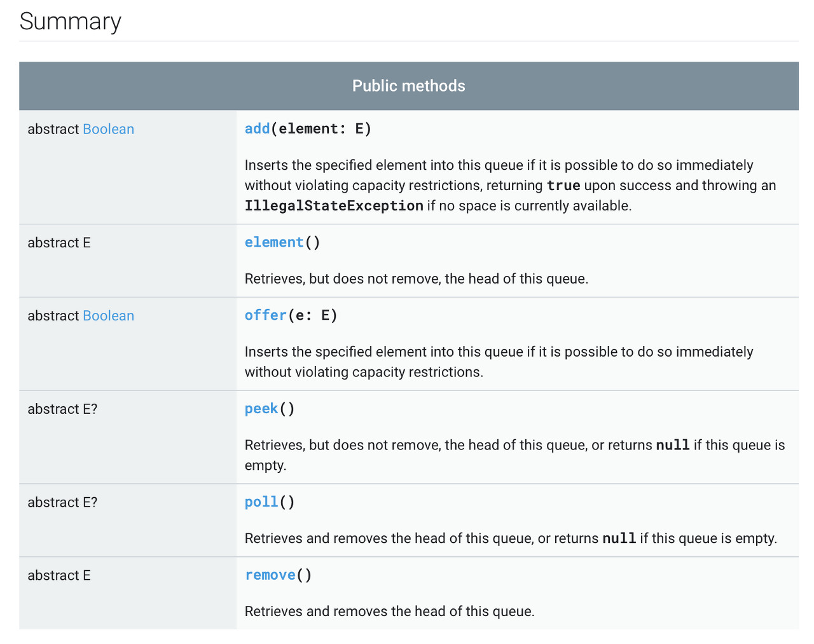The height and width of the screenshot is (644, 814).
Task: Click null keyword in poll description
Action: 619,538
